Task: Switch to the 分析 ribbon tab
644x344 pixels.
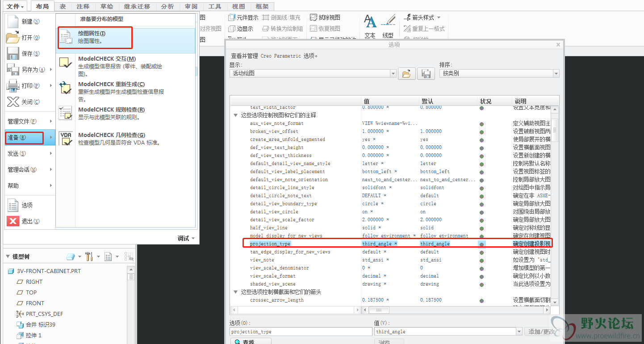Action: pos(167,6)
